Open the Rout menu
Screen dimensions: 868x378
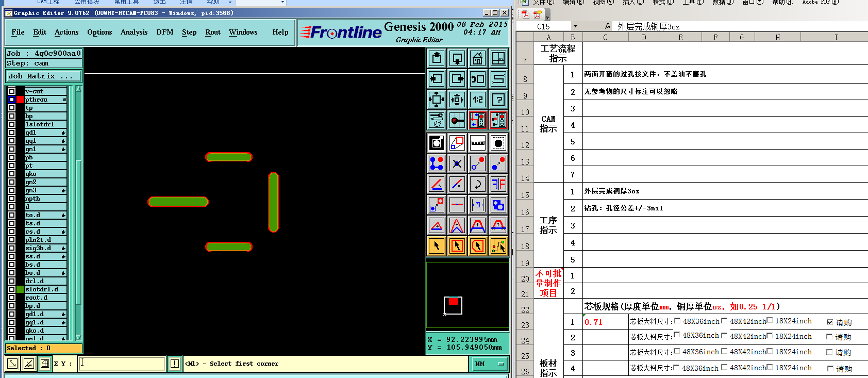tap(213, 32)
